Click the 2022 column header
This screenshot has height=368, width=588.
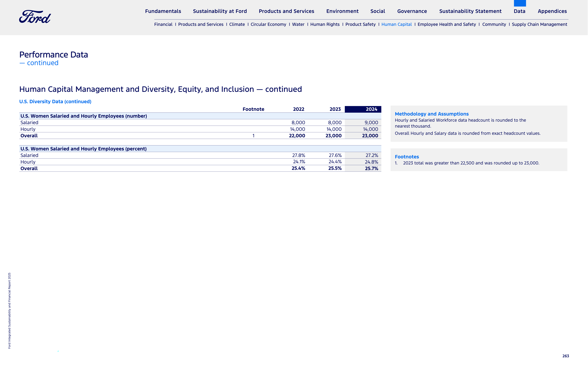[299, 109]
